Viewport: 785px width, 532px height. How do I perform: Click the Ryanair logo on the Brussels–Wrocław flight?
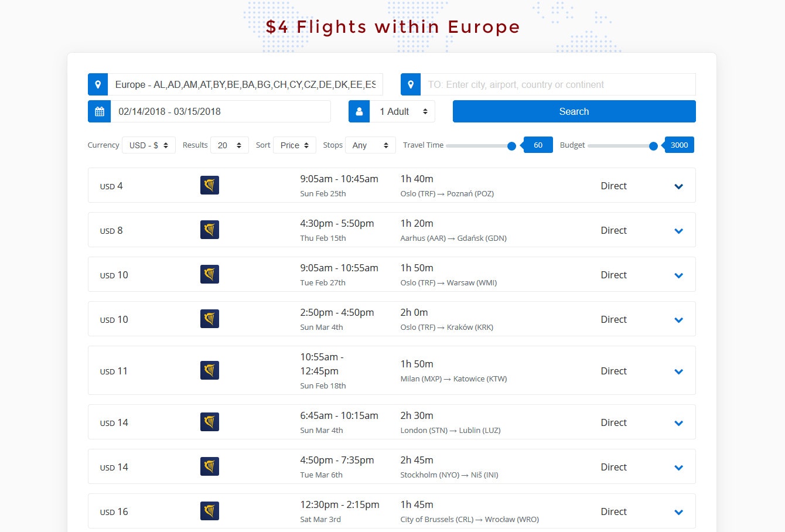pos(209,510)
